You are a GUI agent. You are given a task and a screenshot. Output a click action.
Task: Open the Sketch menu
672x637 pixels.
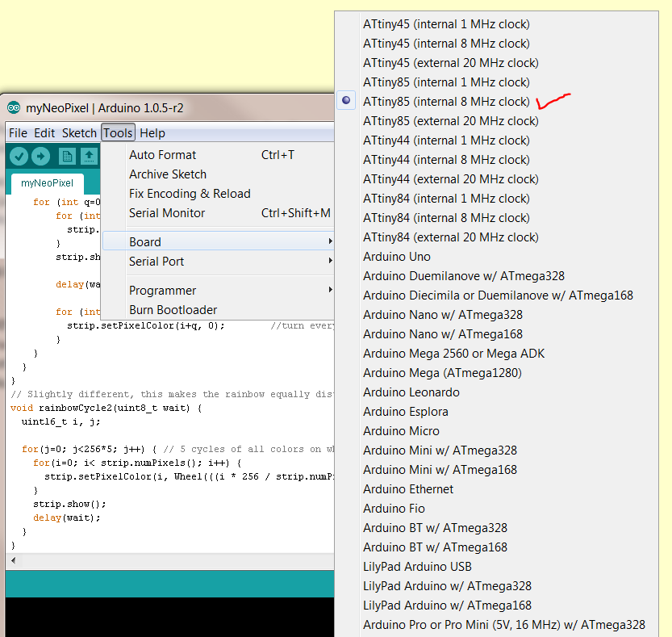tap(79, 133)
